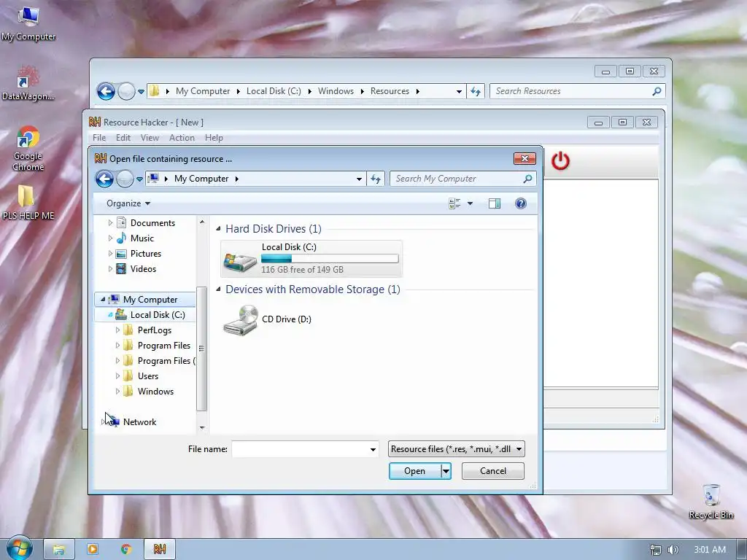The height and width of the screenshot is (560, 747).
Task: Click the change view icon in the dialog toolbar
Action: [x=454, y=204]
